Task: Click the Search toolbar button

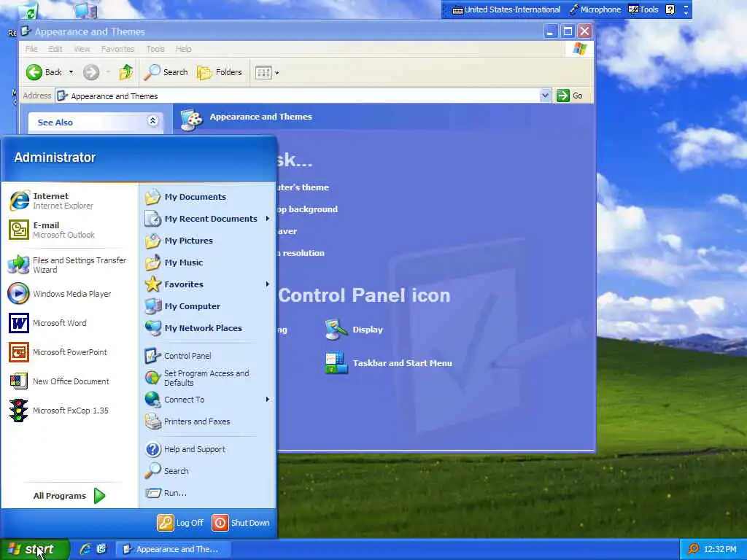Action: coord(166,72)
